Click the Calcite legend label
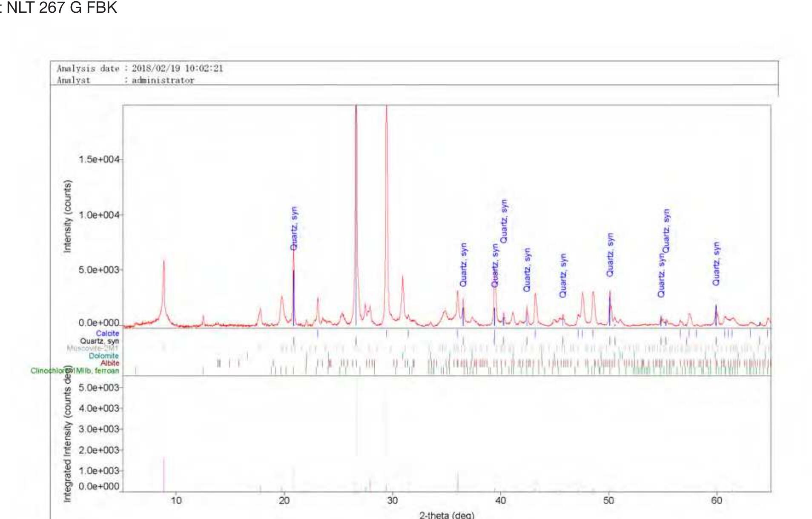 tap(107, 334)
